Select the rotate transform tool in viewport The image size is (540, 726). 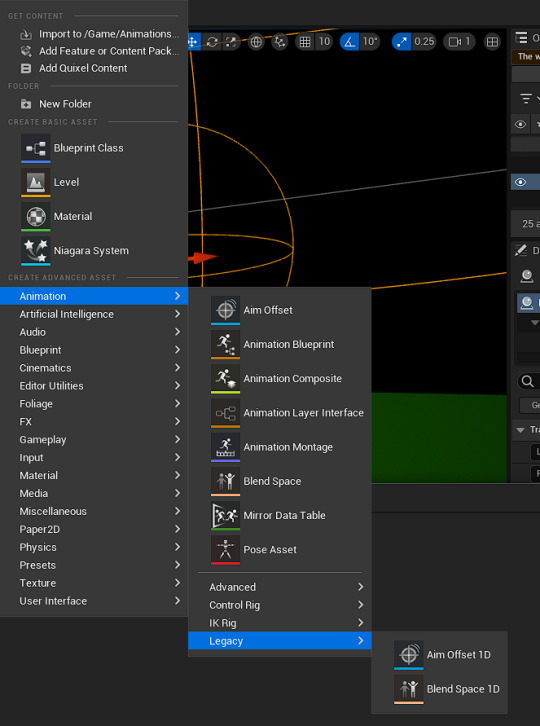tap(212, 42)
